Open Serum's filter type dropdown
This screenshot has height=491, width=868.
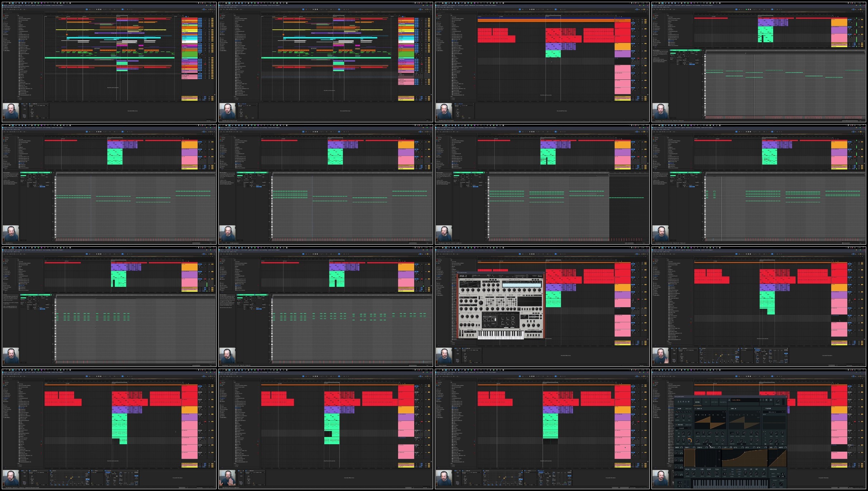pyautogui.click(x=772, y=412)
